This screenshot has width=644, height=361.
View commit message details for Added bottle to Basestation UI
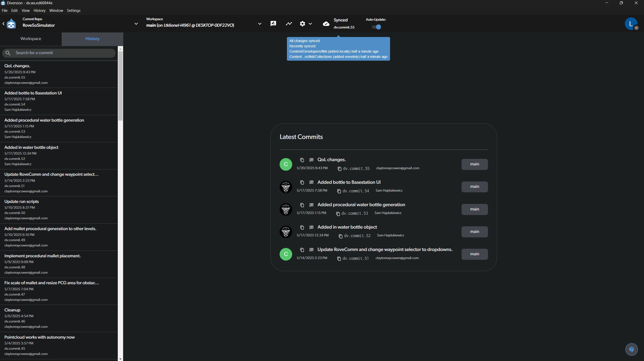(311, 182)
